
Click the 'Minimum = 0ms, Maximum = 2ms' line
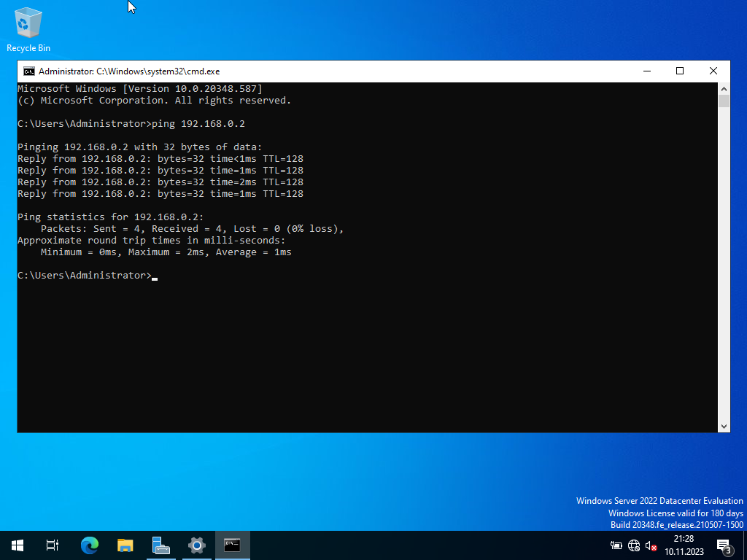click(166, 252)
